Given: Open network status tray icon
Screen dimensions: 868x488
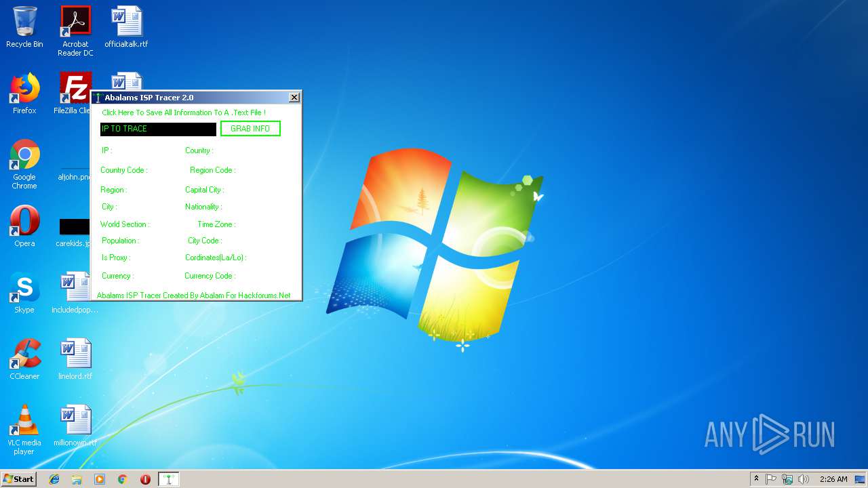Looking at the screenshot, I should 787,479.
